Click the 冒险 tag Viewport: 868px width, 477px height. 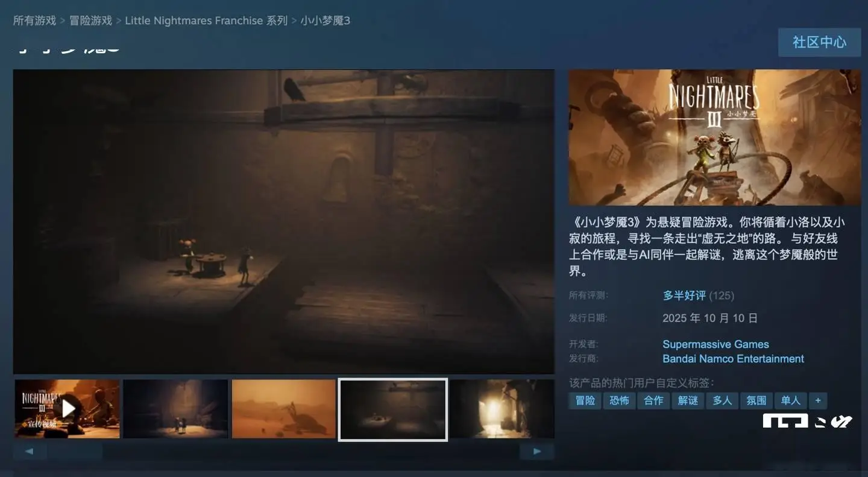tap(585, 400)
